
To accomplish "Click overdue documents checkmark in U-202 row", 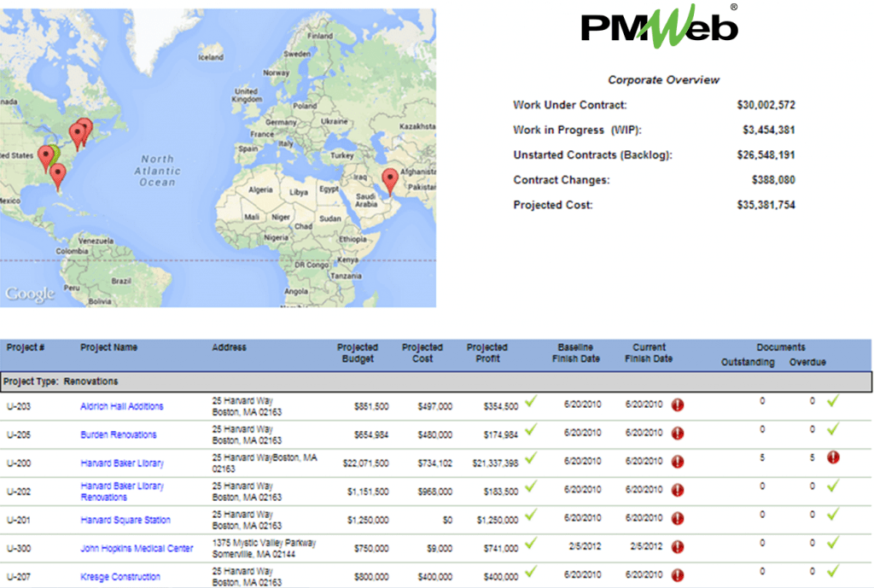I will [x=833, y=486].
